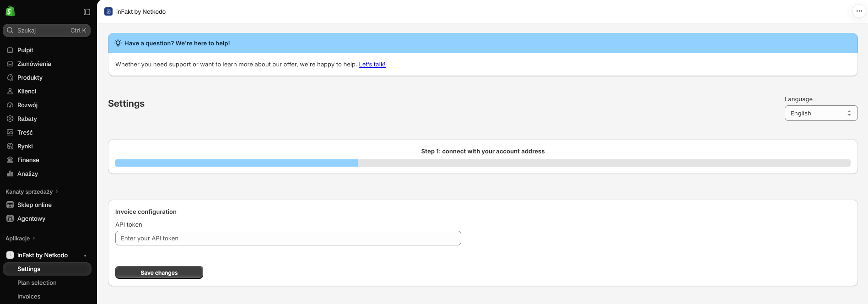Click the Invoice configuration heading
This screenshot has height=304, width=868.
pyautogui.click(x=146, y=212)
